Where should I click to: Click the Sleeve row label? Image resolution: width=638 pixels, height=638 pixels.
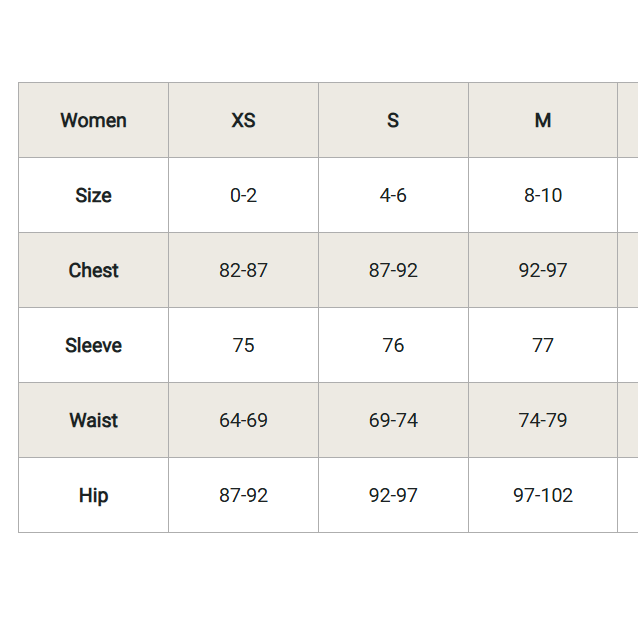click(x=93, y=345)
